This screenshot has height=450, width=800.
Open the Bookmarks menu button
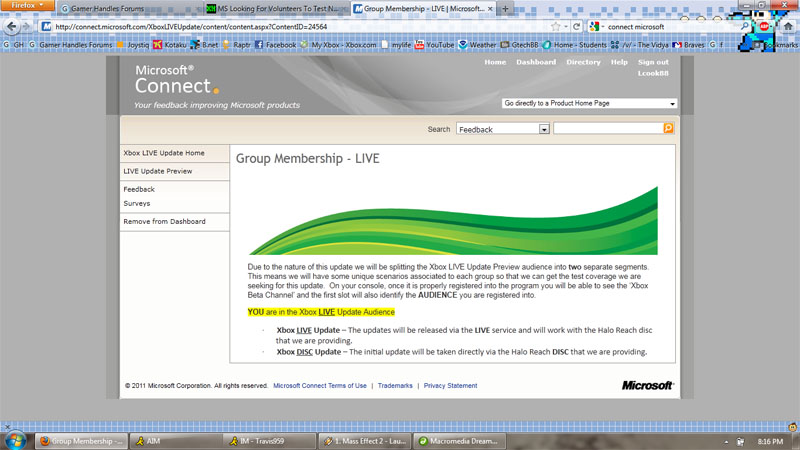tap(775, 45)
